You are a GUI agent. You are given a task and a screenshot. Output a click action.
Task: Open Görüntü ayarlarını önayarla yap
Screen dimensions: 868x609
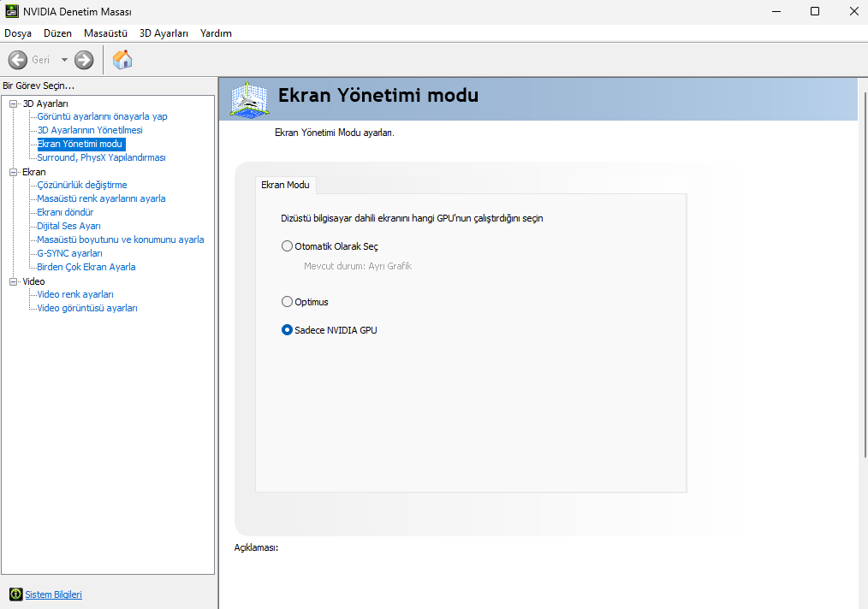[x=103, y=116]
